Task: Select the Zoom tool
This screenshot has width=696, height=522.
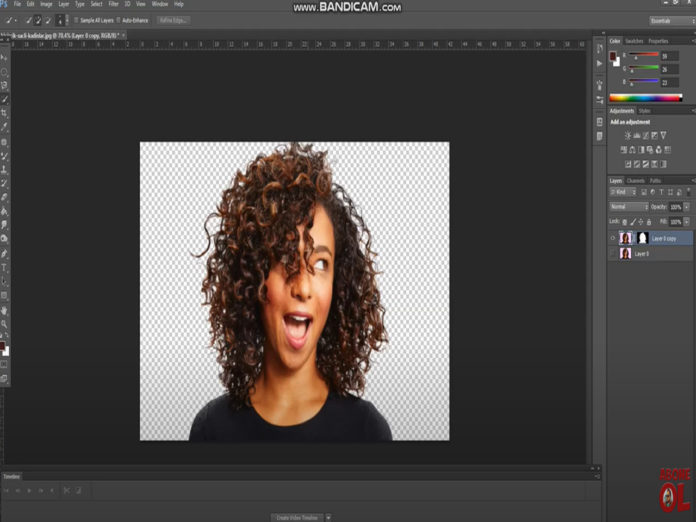Action: point(5,323)
